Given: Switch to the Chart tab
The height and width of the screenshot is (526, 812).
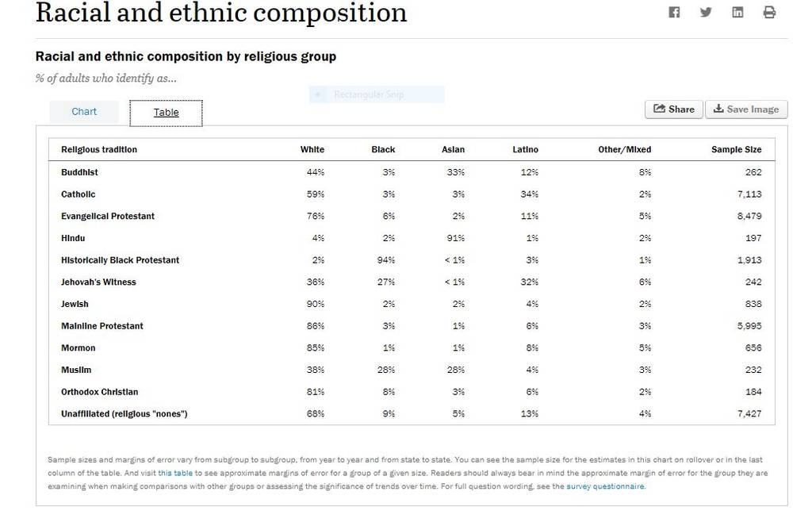Looking at the screenshot, I should pos(84,111).
